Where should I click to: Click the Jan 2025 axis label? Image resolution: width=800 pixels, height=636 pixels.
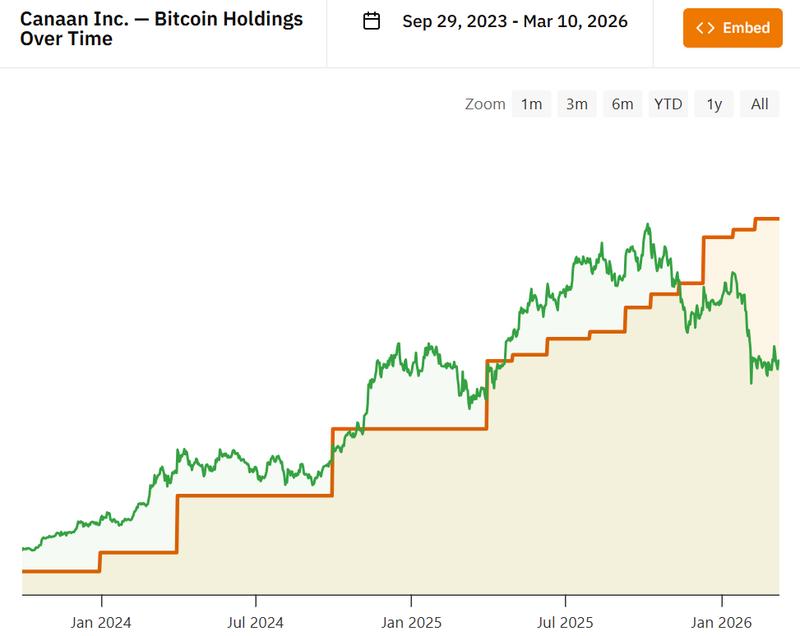click(412, 621)
